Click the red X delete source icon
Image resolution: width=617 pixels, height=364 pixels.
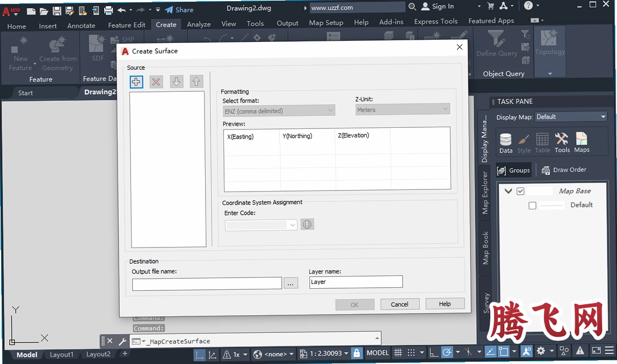coord(156,82)
